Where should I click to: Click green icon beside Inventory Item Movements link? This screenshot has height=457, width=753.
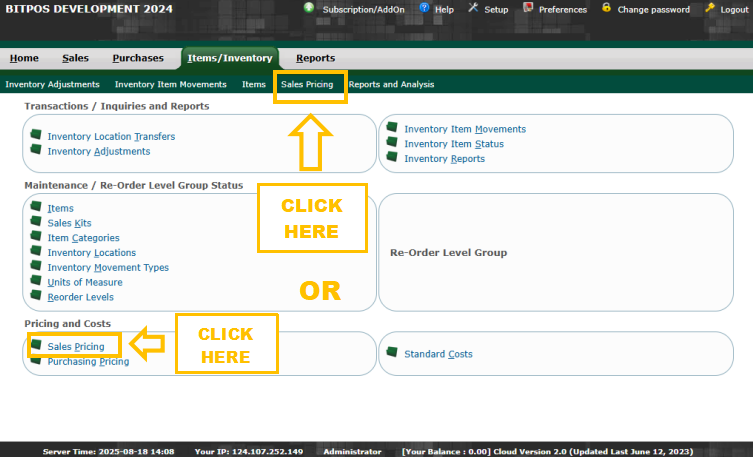coord(392,127)
